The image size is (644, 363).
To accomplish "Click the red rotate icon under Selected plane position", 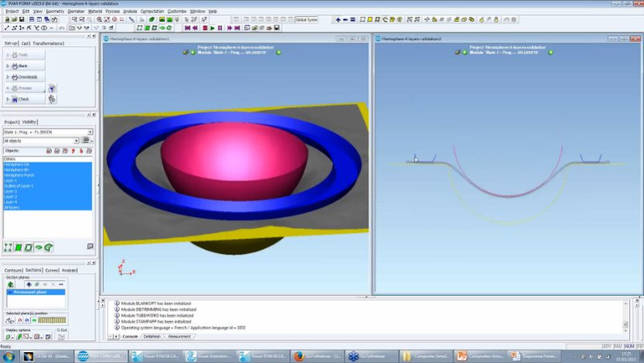I will [x=20, y=320].
